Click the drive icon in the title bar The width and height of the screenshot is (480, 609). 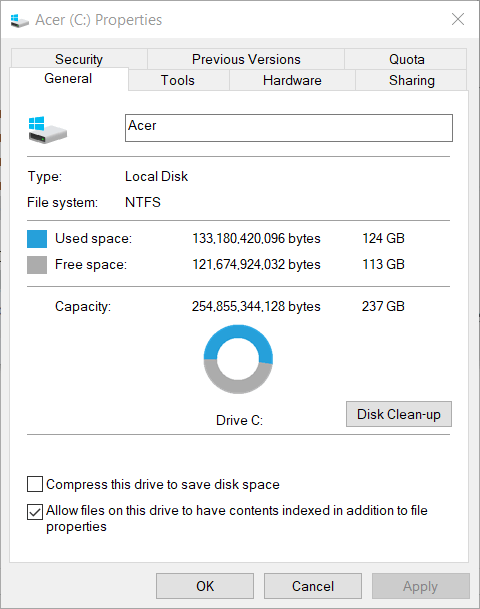point(19,20)
